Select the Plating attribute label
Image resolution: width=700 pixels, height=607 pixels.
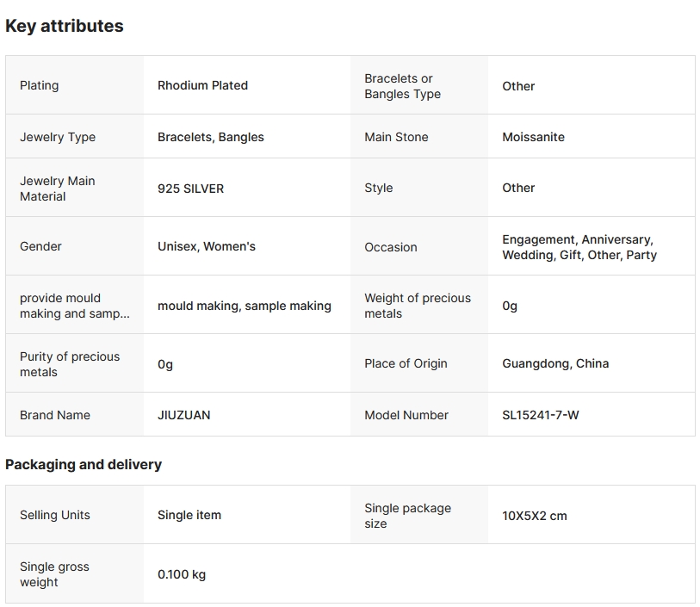(40, 85)
